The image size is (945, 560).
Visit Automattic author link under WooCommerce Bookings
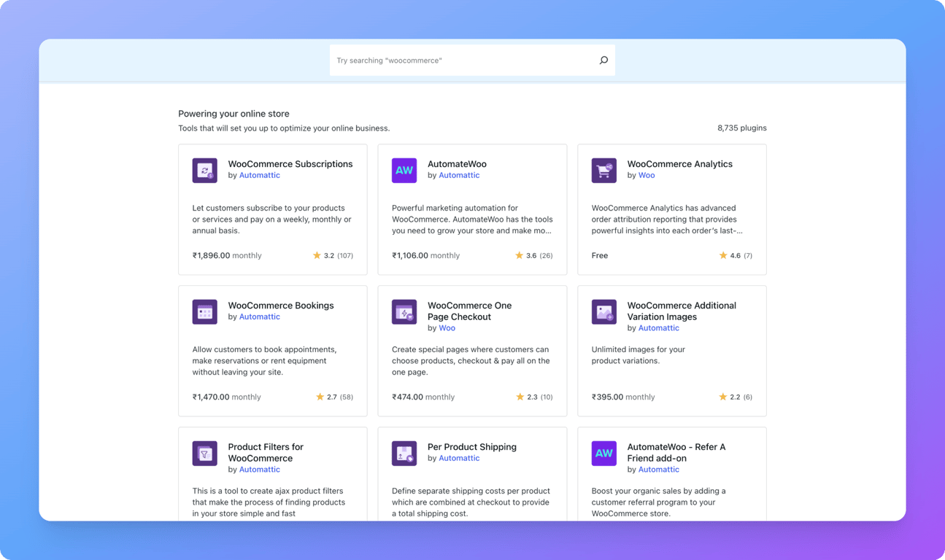point(260,317)
